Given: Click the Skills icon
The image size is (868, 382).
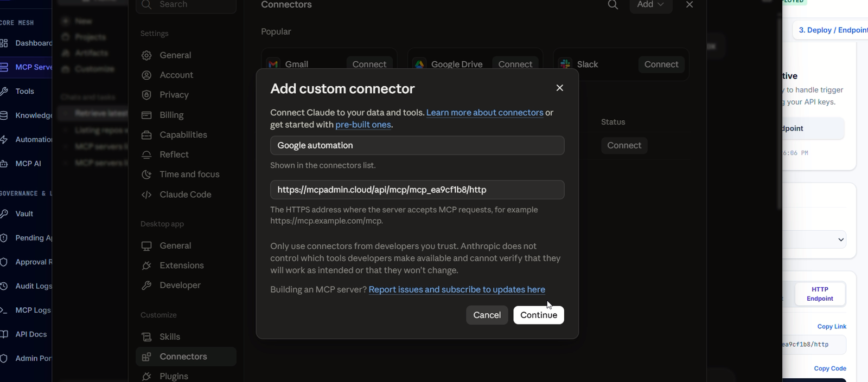Looking at the screenshot, I should click(x=146, y=336).
